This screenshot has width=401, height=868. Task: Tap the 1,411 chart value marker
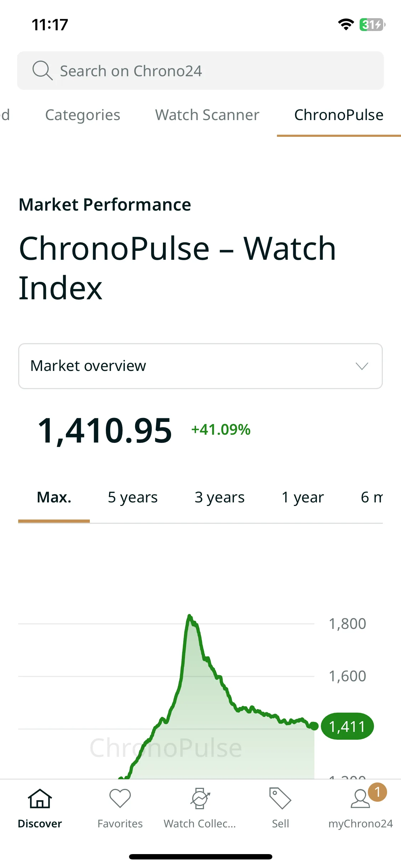point(347,726)
